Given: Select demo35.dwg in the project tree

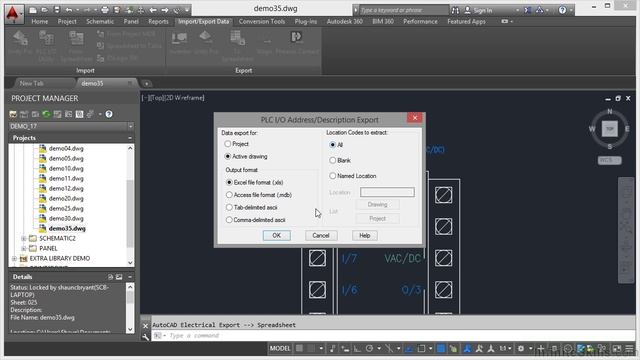Looking at the screenshot, I should coord(67,229).
